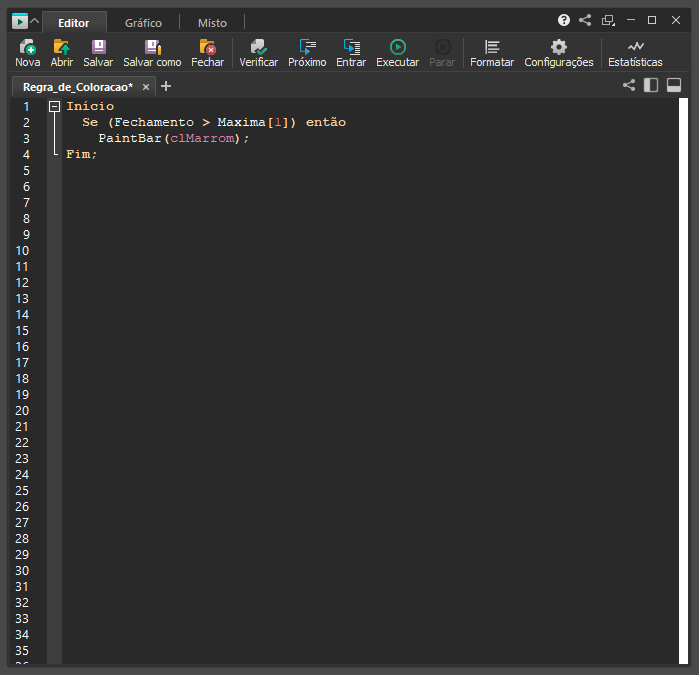Toggle the side panel layout
Image resolution: width=699 pixels, height=675 pixels.
[651, 86]
